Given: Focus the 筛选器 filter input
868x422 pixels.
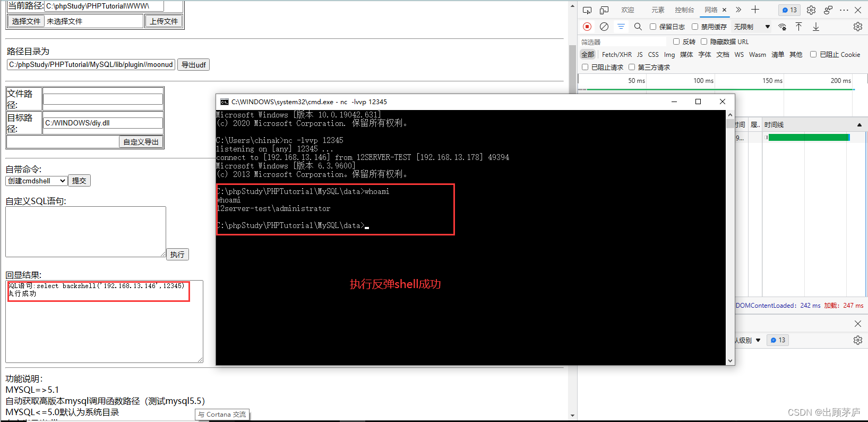Looking at the screenshot, I should (622, 42).
